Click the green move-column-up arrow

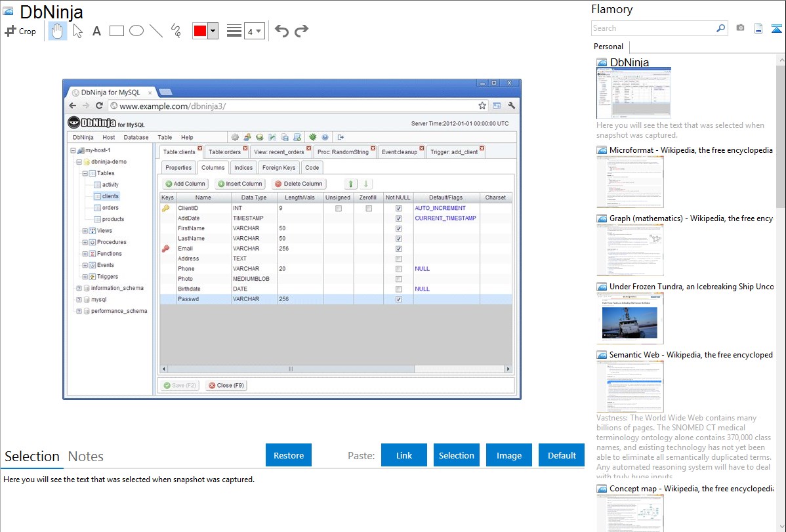tap(351, 184)
